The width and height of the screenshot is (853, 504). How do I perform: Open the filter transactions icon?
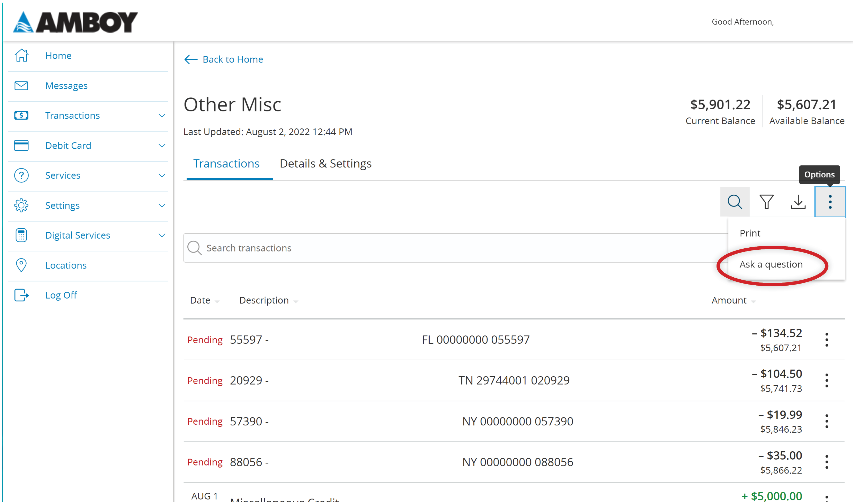click(x=766, y=202)
